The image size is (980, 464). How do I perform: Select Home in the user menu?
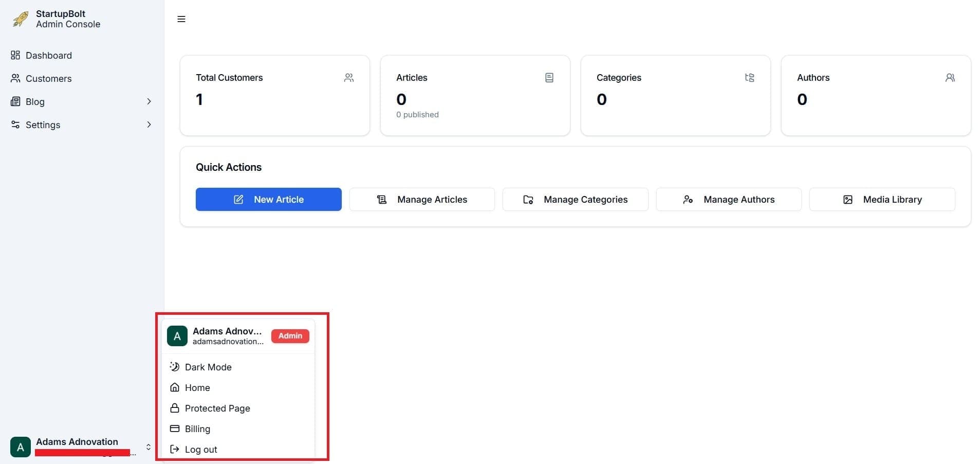[x=238, y=387]
